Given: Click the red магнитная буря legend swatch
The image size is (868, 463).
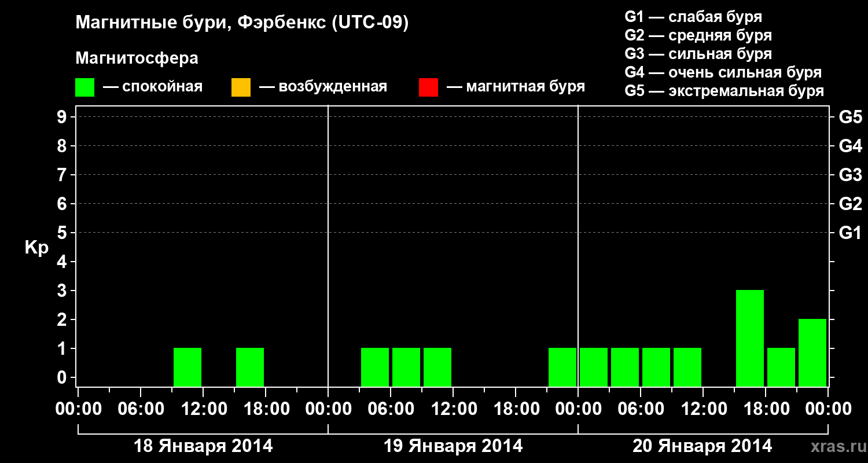Looking at the screenshot, I should pos(428,87).
